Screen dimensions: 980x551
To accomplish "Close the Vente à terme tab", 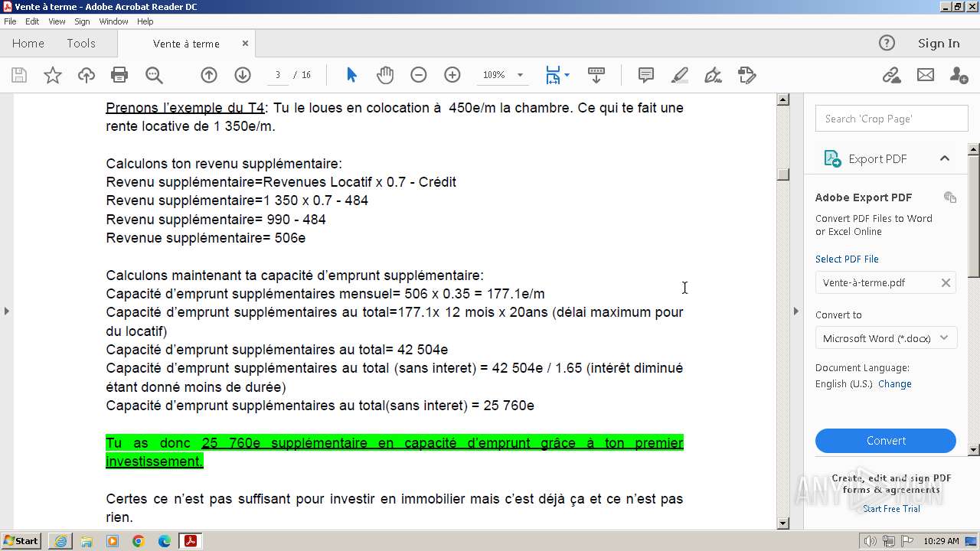I will pos(245,44).
